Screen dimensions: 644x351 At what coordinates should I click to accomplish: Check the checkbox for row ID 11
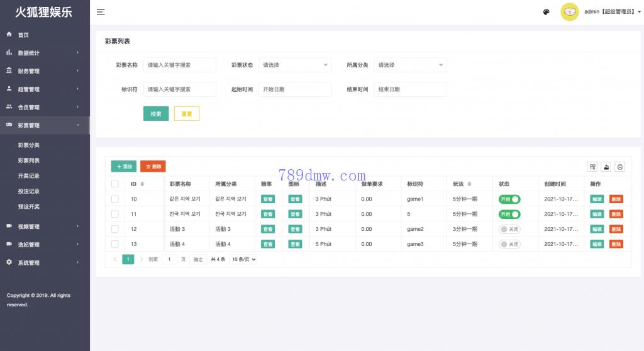(114, 214)
